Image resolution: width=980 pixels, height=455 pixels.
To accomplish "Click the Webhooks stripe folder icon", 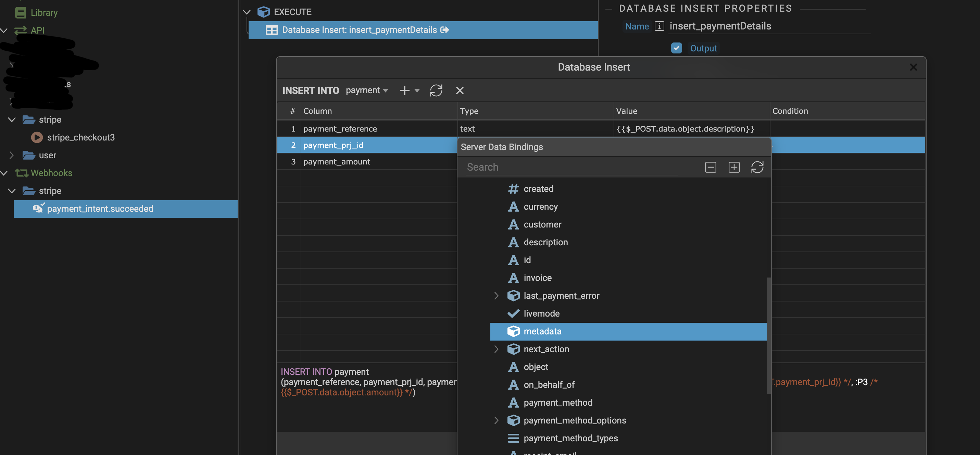I will pos(29,191).
